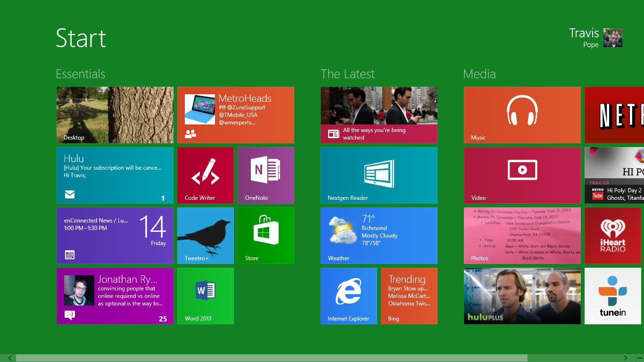The height and width of the screenshot is (362, 644).
Task: Open the Photos app tile
Action: tap(521, 235)
